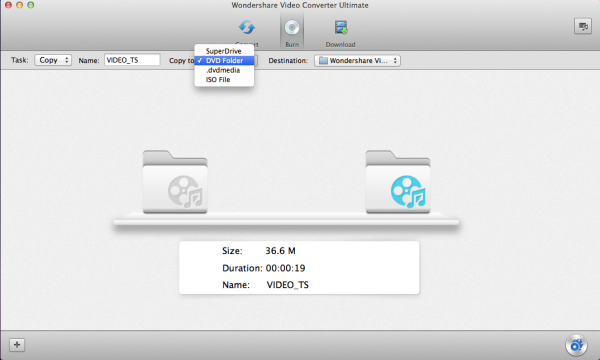Open the Destination dropdown showing Wondershare Vi...

[357, 60]
